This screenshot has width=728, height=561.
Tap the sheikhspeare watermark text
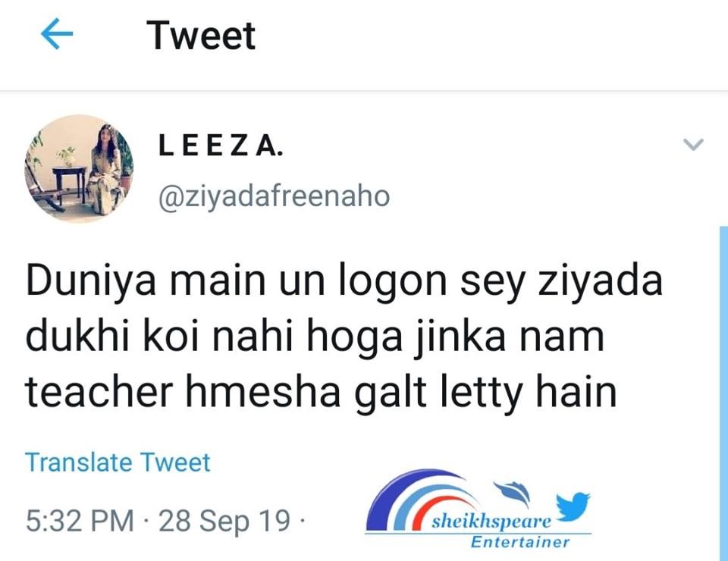[491, 522]
